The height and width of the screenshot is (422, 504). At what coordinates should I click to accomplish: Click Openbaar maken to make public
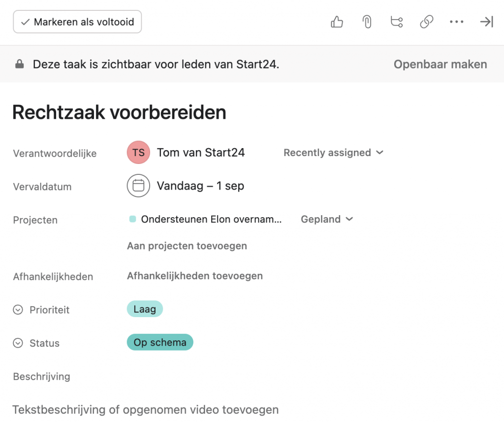click(x=440, y=64)
